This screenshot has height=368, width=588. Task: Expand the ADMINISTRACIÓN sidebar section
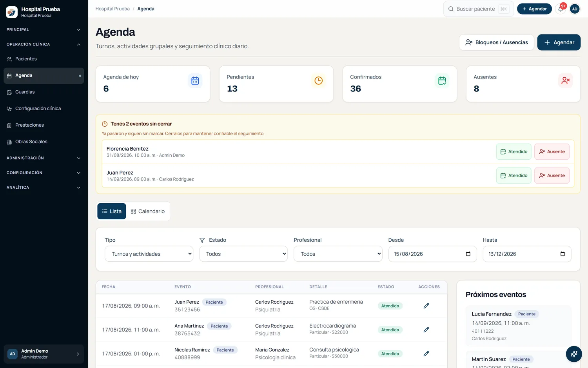click(x=44, y=158)
